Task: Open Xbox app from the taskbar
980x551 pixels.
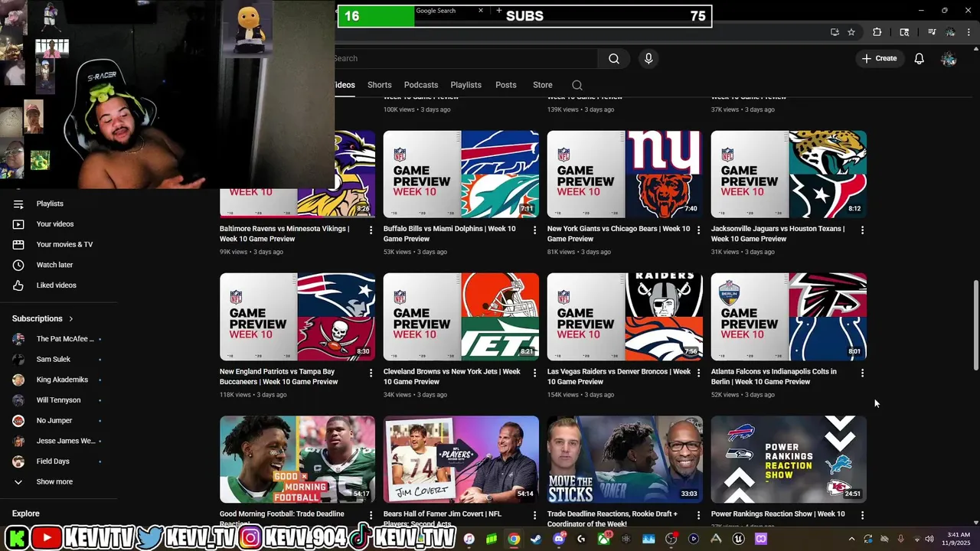Action: coord(604,539)
